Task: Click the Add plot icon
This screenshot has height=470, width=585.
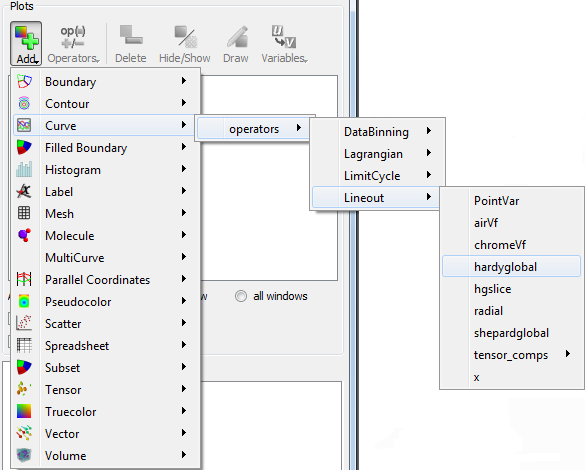Action: point(26,37)
